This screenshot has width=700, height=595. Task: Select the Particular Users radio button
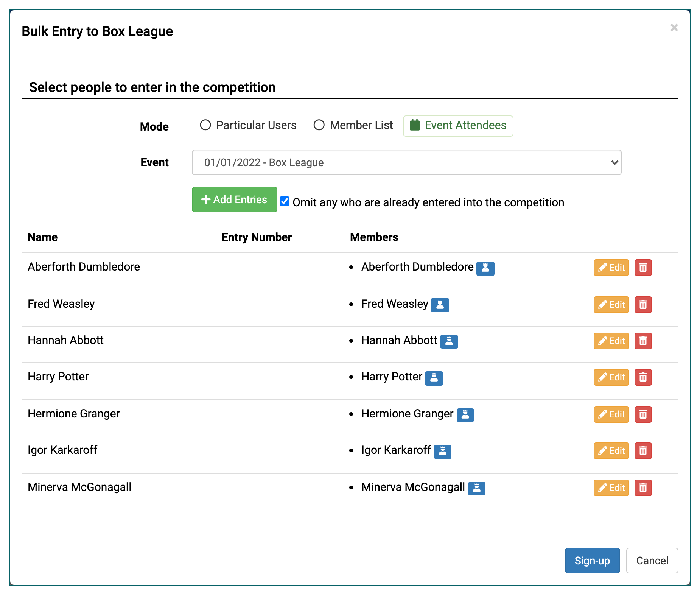pyautogui.click(x=205, y=125)
